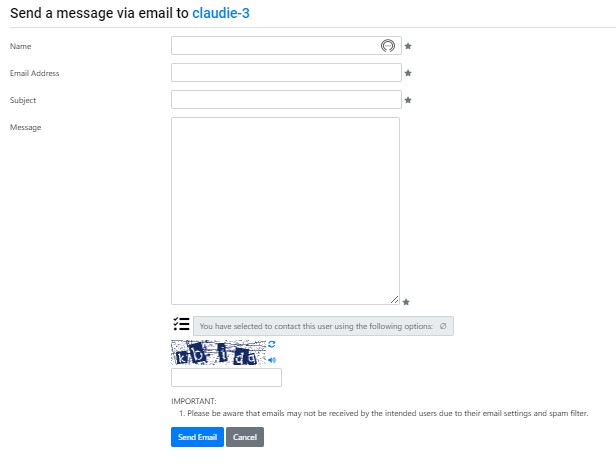This screenshot has height=467, width=616.
Task: Focus the captcha code input field
Action: [x=226, y=377]
